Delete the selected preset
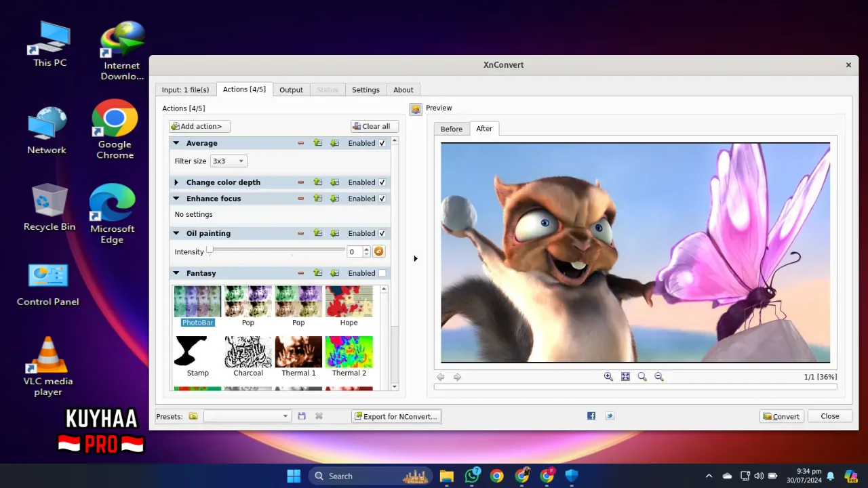 (x=319, y=416)
